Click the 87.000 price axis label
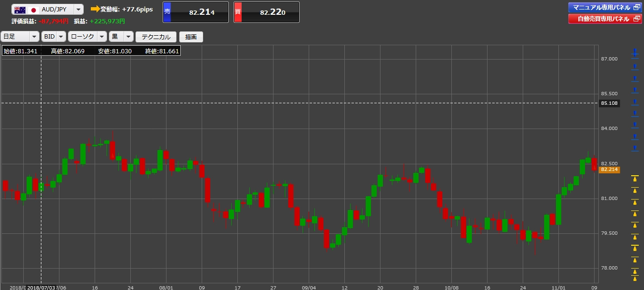 click(609, 59)
